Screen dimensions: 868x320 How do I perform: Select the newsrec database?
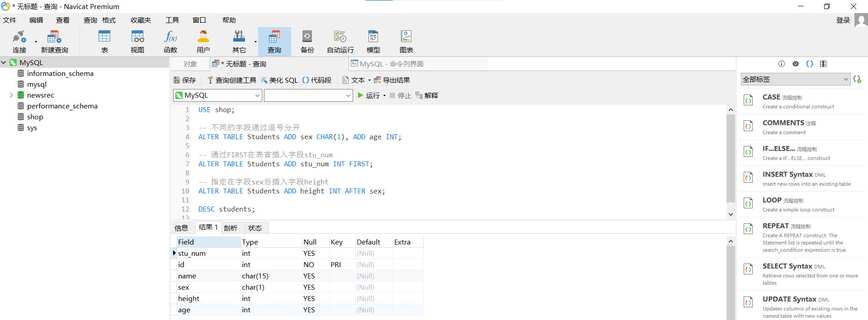point(41,95)
